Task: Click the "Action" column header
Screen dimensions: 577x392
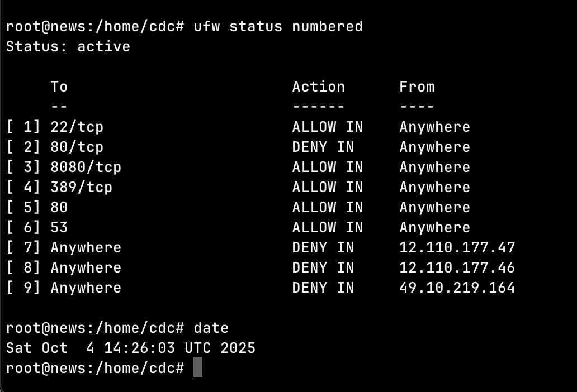Action: pyautogui.click(x=318, y=87)
